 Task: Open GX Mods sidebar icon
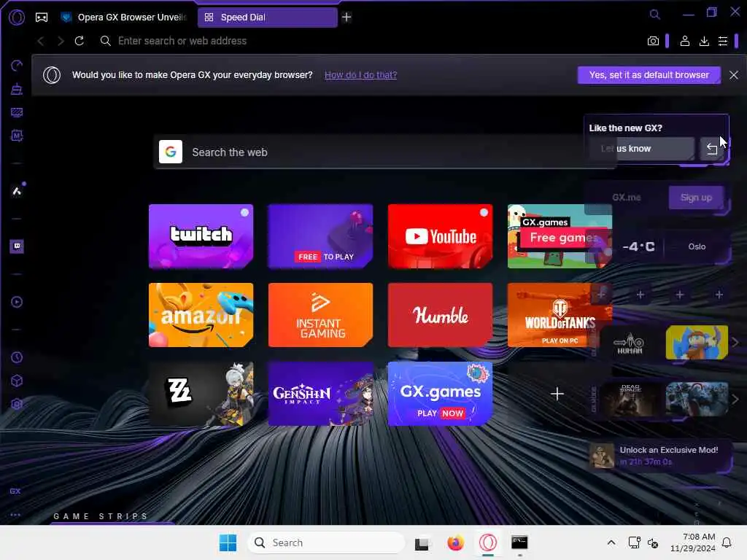tap(17, 136)
